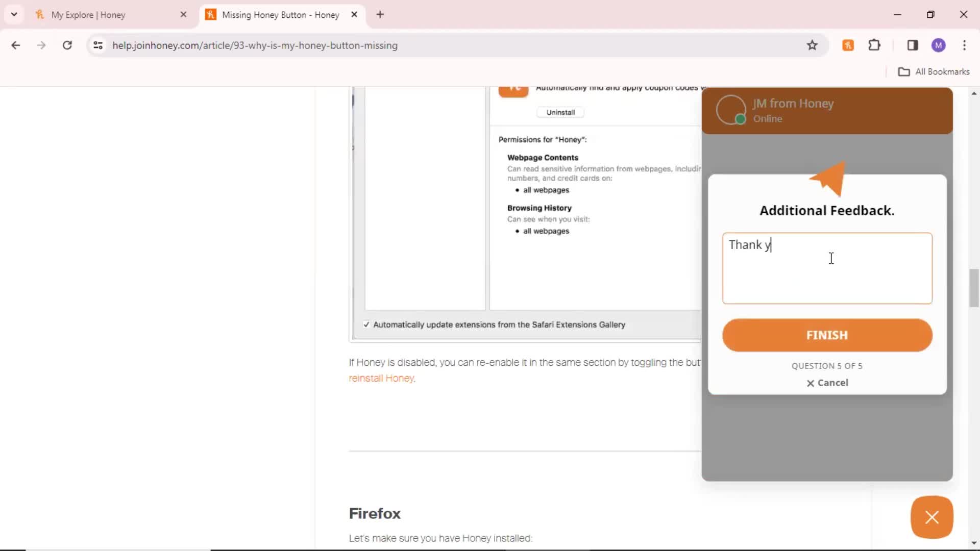Click the profile avatar icon in toolbar
980x551 pixels.
point(940,45)
